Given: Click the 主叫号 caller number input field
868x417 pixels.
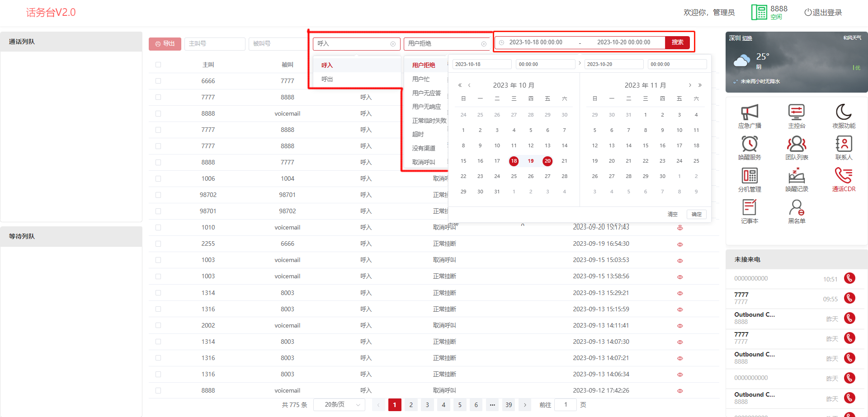Looking at the screenshot, I should point(214,44).
